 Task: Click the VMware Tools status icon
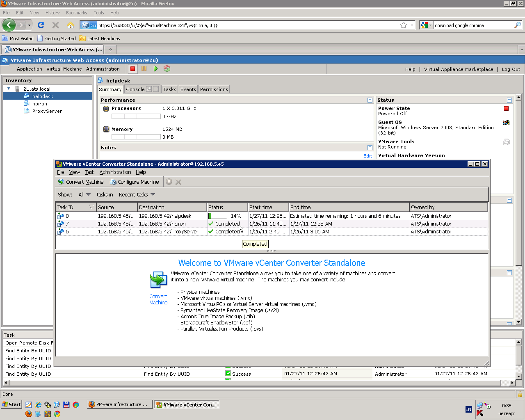point(506,142)
